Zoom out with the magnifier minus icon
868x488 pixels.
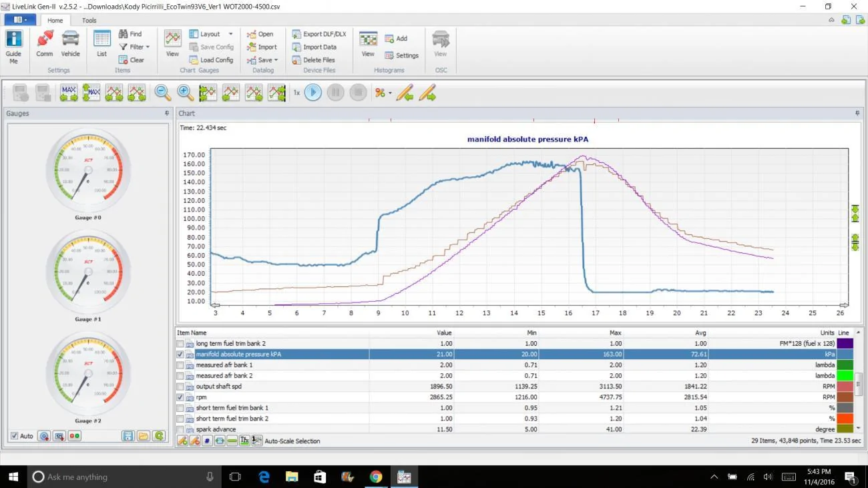pyautogui.click(x=163, y=93)
